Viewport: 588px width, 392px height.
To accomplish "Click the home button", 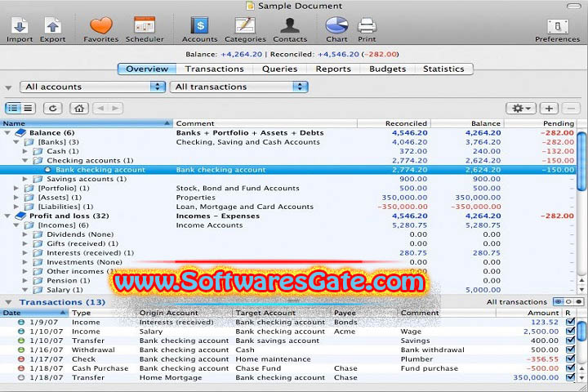I will coord(78,109).
